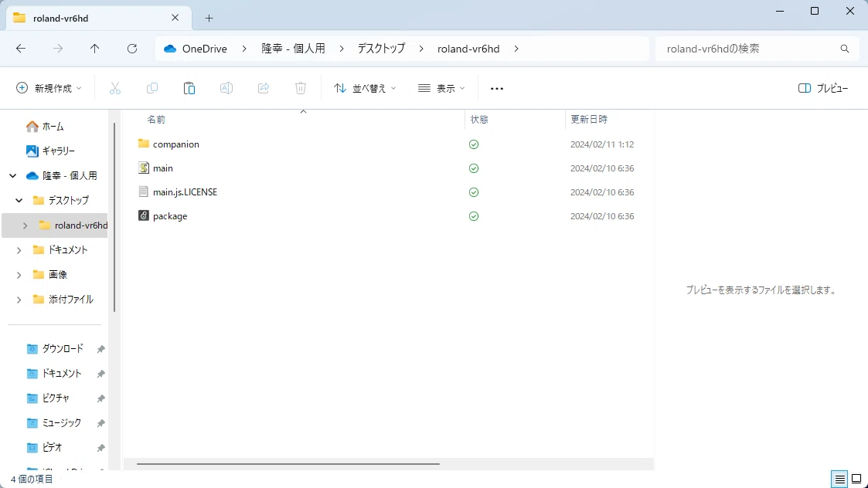Close the roland-vr6hd tab
The width and height of the screenshot is (868, 488).
pyautogui.click(x=175, y=18)
